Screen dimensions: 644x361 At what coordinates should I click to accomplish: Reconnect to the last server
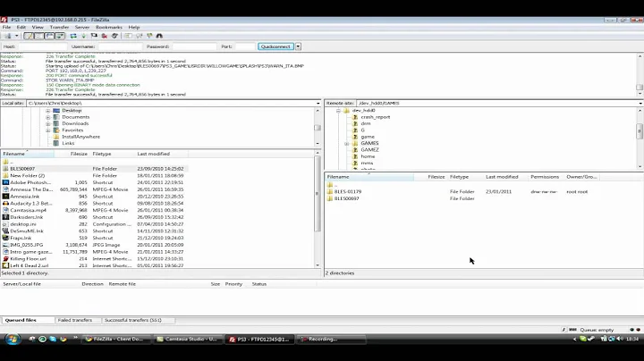114,36
